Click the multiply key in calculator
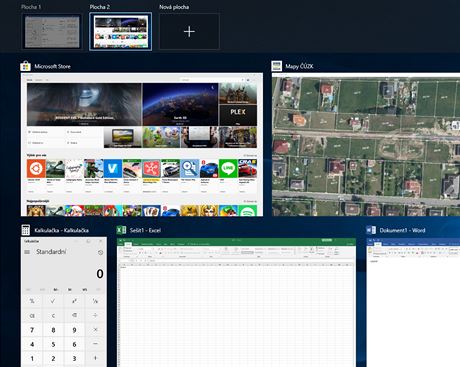 [x=95, y=330]
